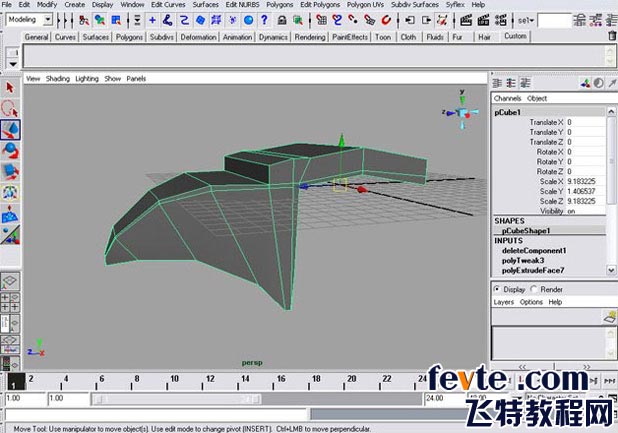Viewport: 618px width, 433px height.
Task: Toggle construction history icon
Action: pos(442,20)
